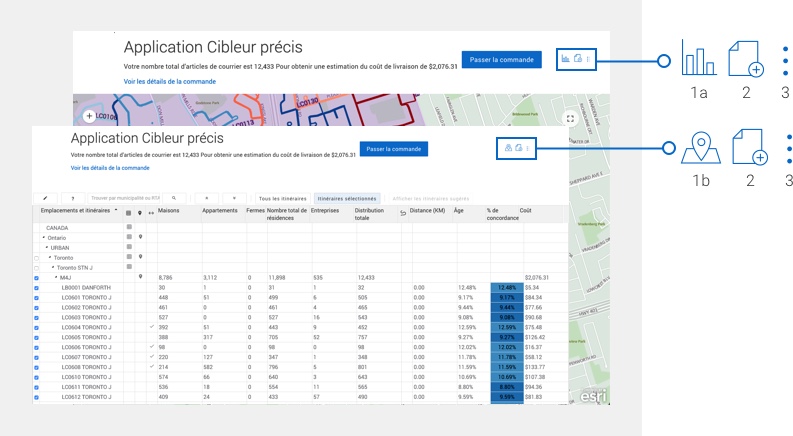
Task: Uncheck LC0606 TORONTO J checkbox
Action: pyautogui.click(x=36, y=348)
